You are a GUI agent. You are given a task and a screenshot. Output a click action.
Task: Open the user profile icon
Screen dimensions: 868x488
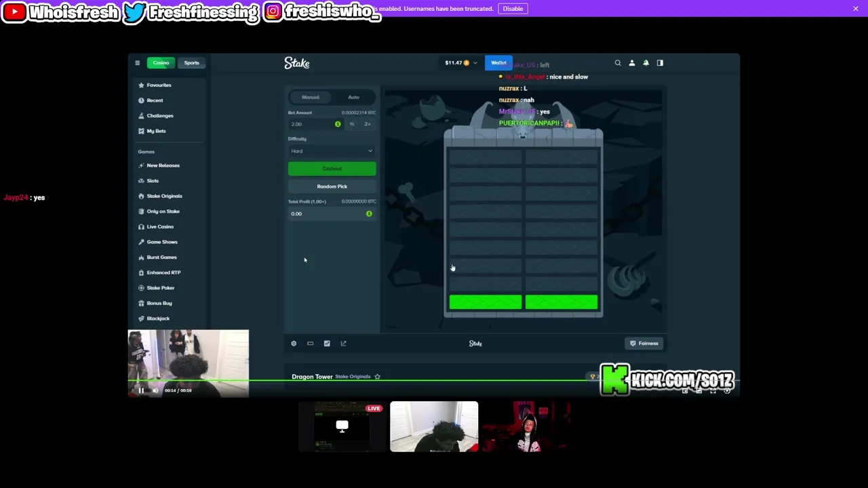tap(632, 63)
